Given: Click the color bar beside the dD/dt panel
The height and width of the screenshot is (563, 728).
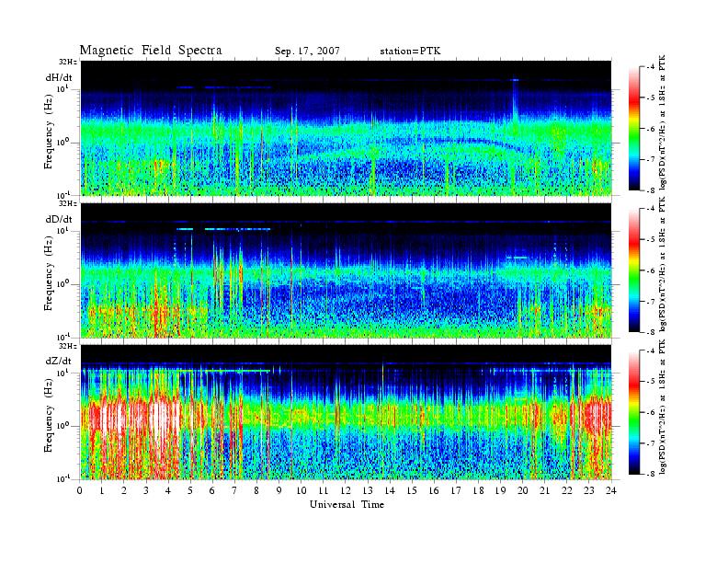Looking at the screenshot, I should tap(634, 270).
